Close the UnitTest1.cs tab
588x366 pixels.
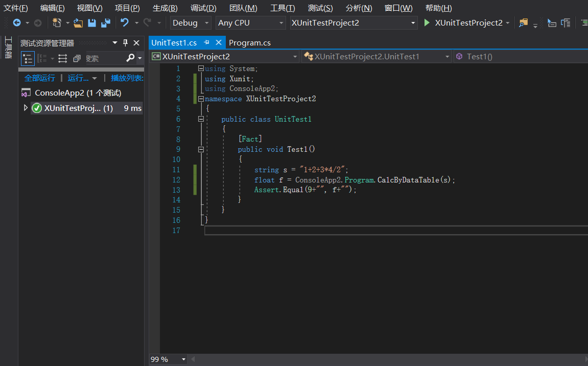point(219,42)
